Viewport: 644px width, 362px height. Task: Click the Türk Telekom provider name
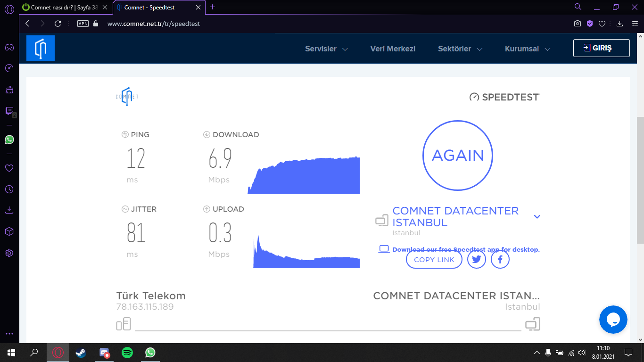coord(151,296)
